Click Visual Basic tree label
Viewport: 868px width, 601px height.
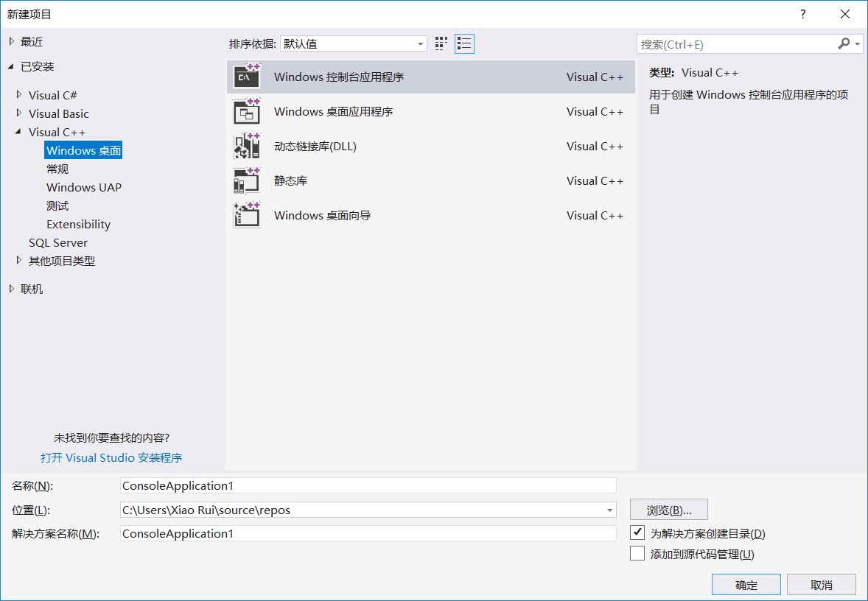59,113
